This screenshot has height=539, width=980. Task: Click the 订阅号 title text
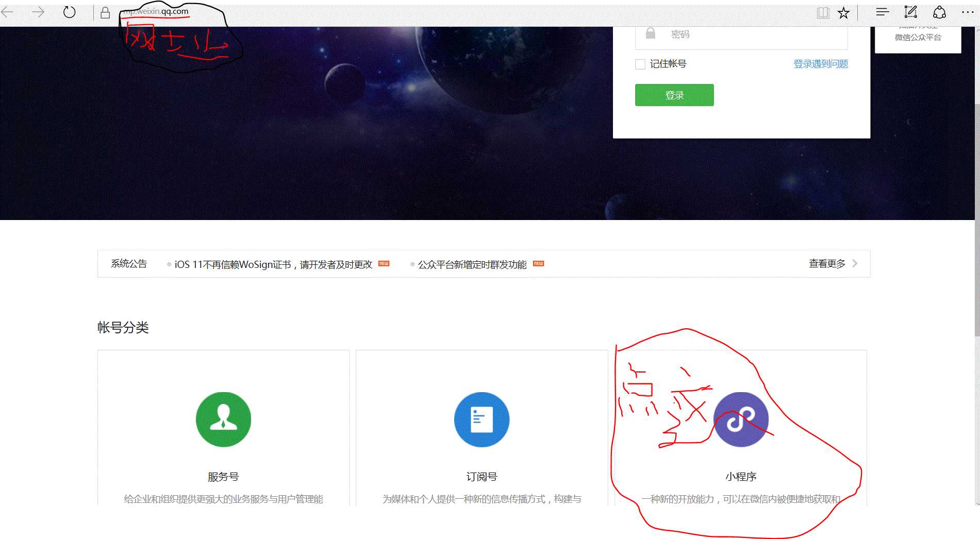click(481, 477)
